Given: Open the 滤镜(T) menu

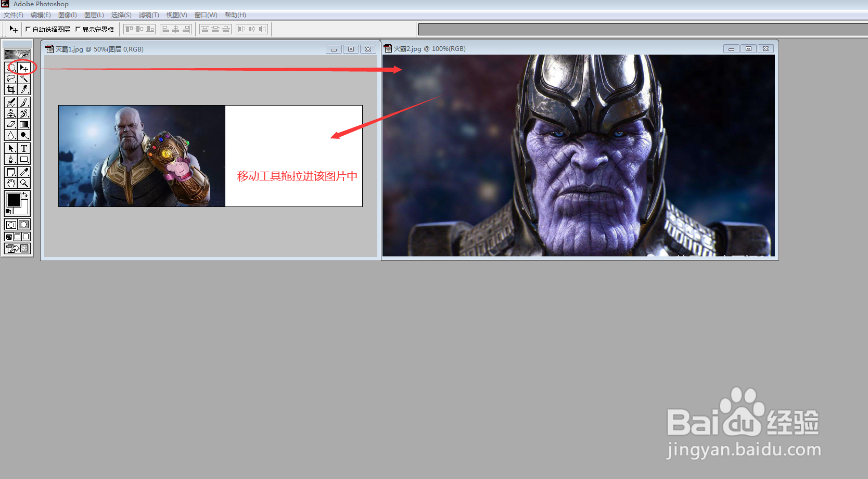Looking at the screenshot, I should click(x=149, y=15).
